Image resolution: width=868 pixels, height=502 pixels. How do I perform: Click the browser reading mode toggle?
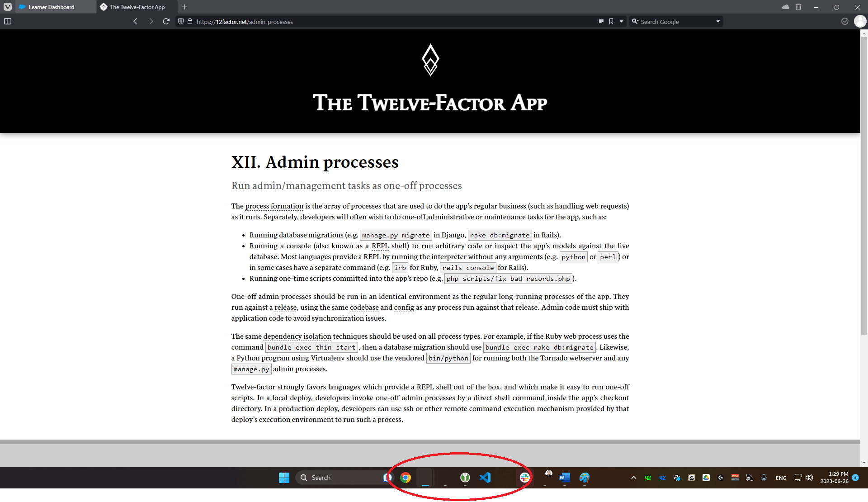601,22
